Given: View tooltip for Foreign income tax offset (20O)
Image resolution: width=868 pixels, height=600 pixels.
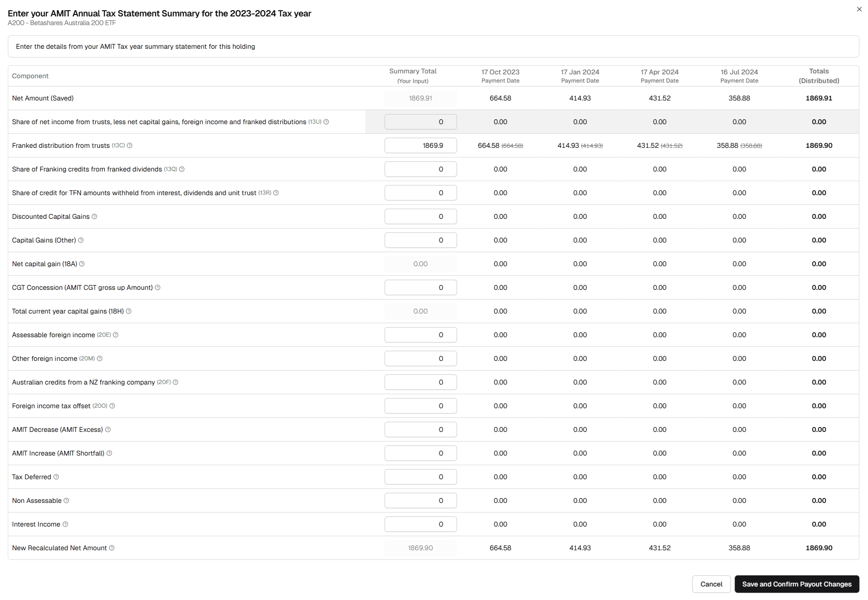Looking at the screenshot, I should pyautogui.click(x=112, y=406).
